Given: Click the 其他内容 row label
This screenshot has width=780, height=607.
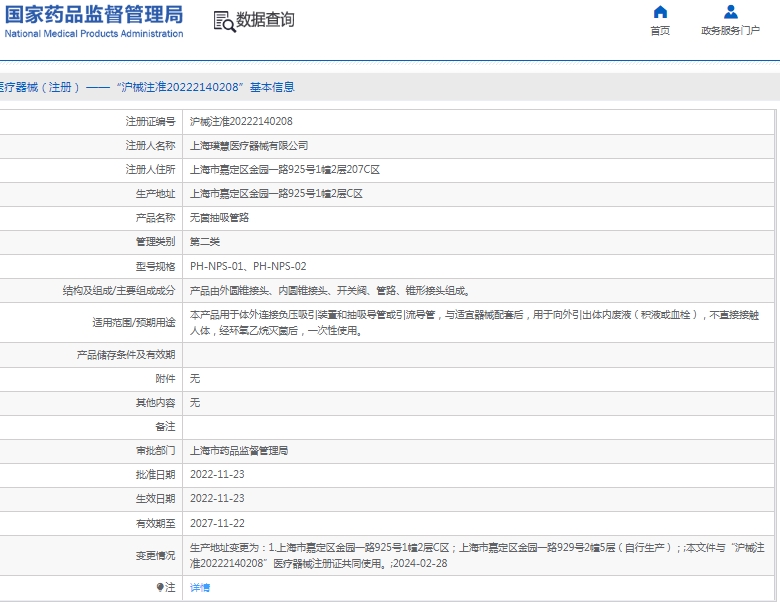Looking at the screenshot, I should click(155, 403).
